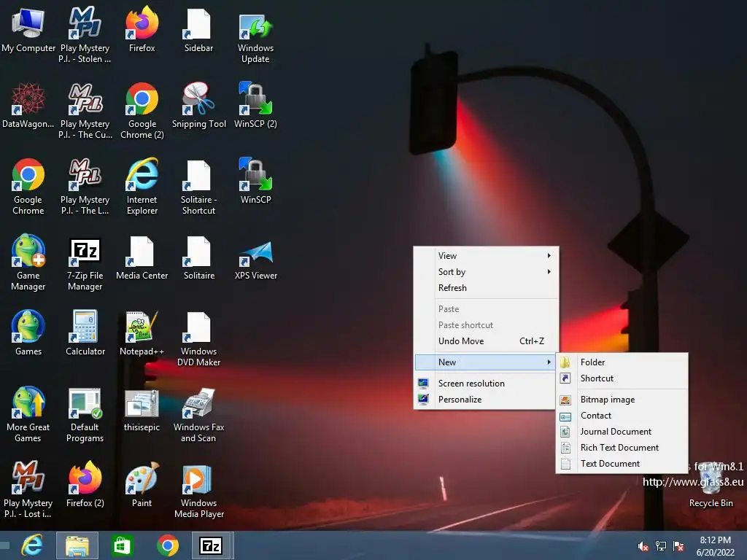This screenshot has width=747, height=560.
Task: Select the My Computer desktop icon
Action: (x=28, y=29)
